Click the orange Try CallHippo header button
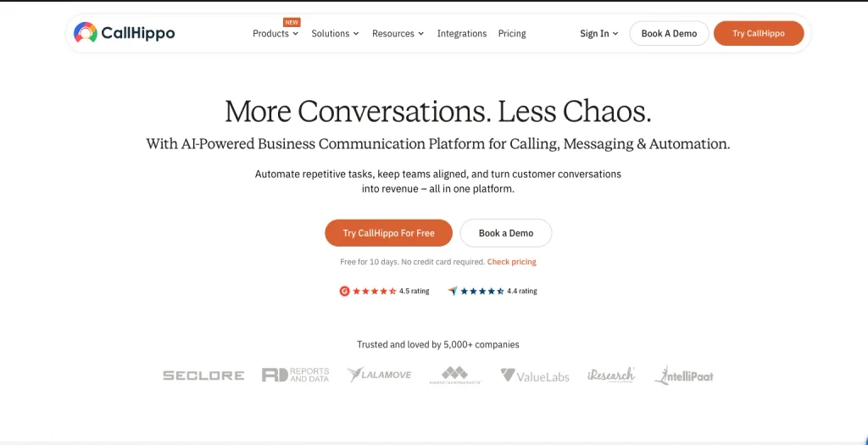868x445 pixels. tap(759, 33)
